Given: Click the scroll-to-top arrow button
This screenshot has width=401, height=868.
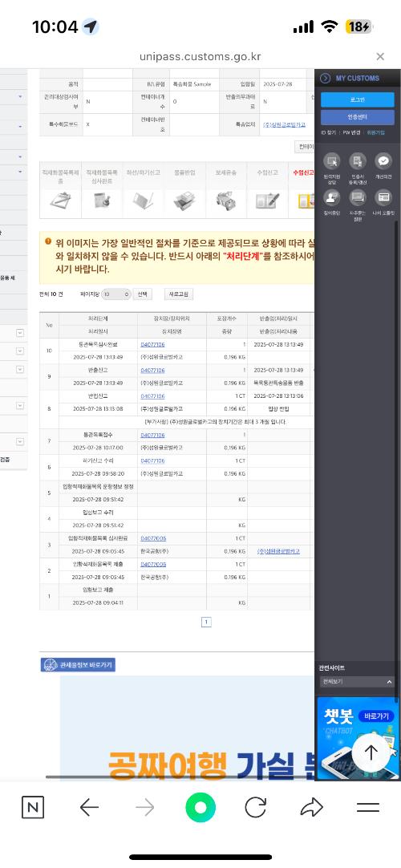Looking at the screenshot, I should point(371,752).
